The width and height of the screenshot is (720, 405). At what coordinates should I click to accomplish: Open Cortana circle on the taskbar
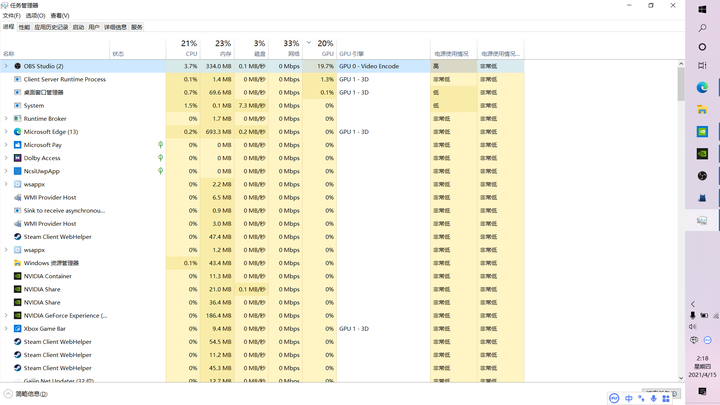pyautogui.click(x=702, y=47)
